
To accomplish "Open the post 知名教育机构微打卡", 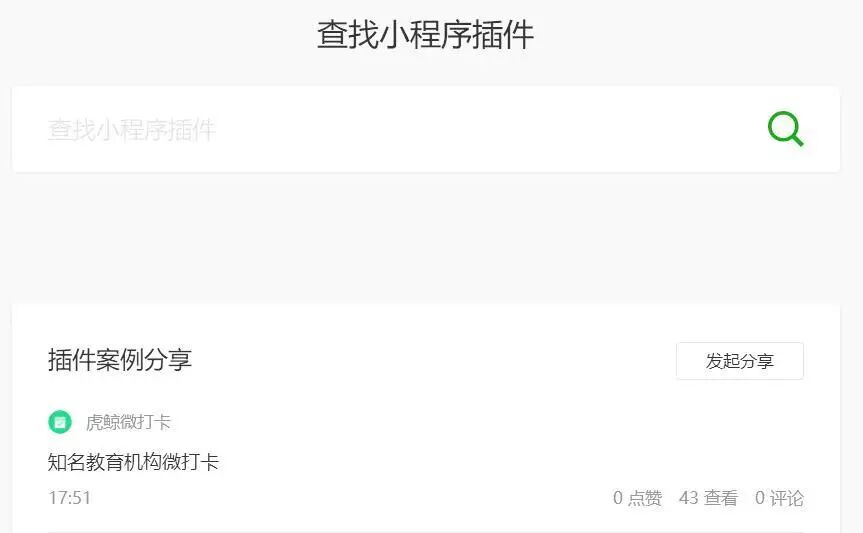I will 133,462.
